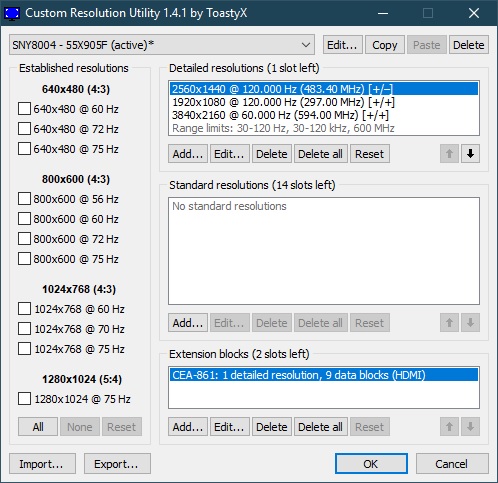Image resolution: width=498 pixels, height=483 pixels.
Task: Move selected detailed resolution down with arrow
Action: tap(470, 154)
